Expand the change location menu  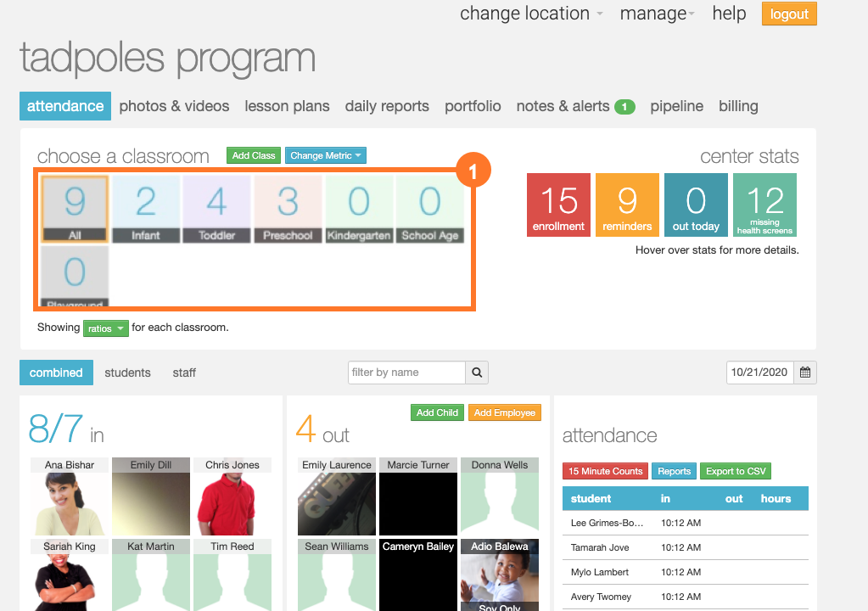[x=531, y=14]
